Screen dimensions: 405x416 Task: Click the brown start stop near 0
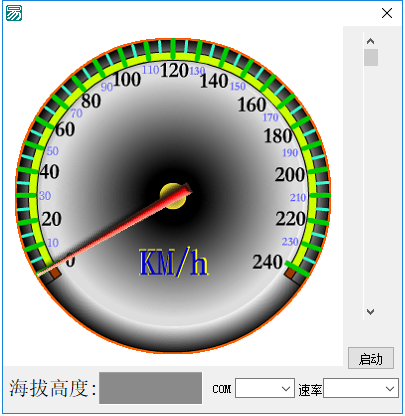(55, 273)
